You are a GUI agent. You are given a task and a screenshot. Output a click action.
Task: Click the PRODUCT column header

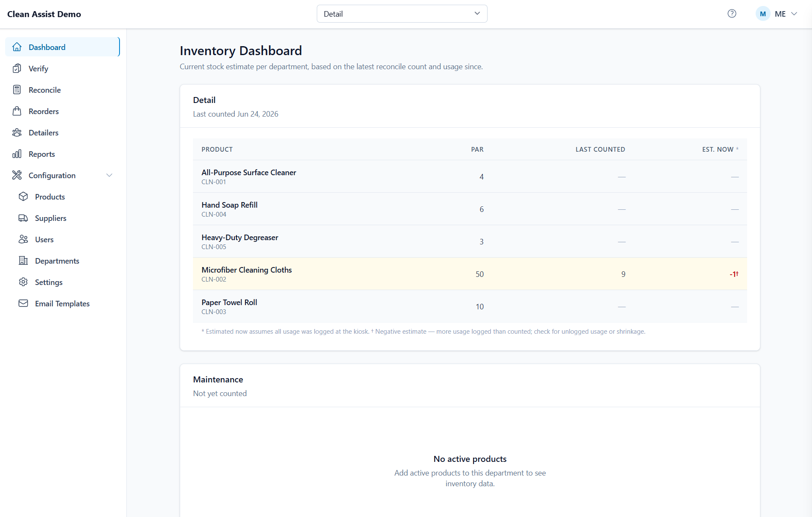[x=217, y=149]
